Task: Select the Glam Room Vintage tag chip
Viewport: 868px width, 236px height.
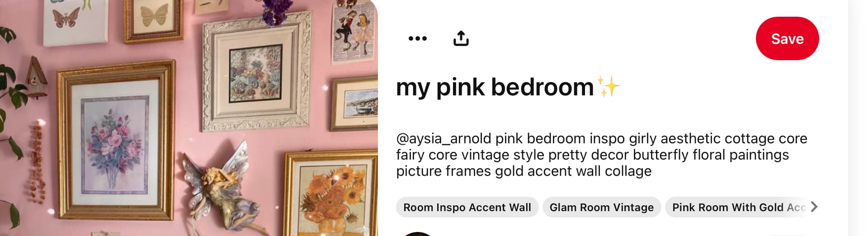Action: coord(601,207)
